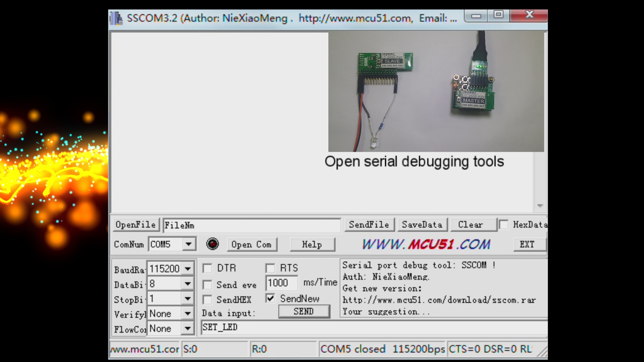
Task: Click the receive area scroll down arrow
Action: coord(540,205)
